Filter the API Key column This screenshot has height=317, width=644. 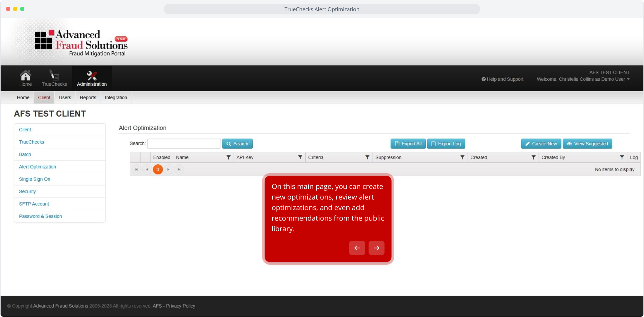pyautogui.click(x=300, y=157)
